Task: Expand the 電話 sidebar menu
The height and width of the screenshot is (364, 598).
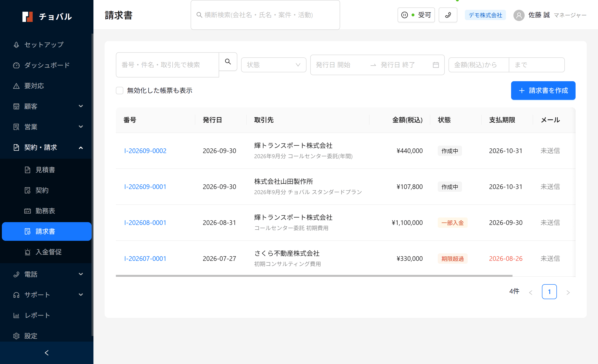Action: point(46,274)
